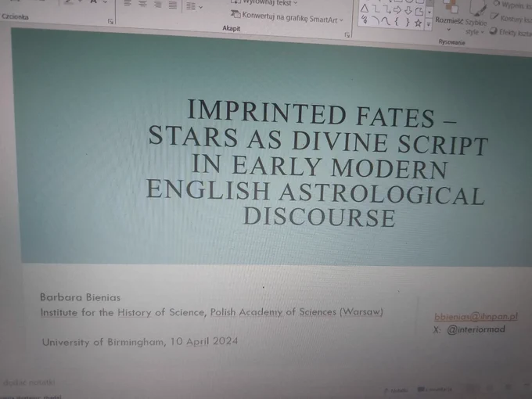Screen dimensions: 532x399
Task: Center the paragraph text
Action: point(142,4)
